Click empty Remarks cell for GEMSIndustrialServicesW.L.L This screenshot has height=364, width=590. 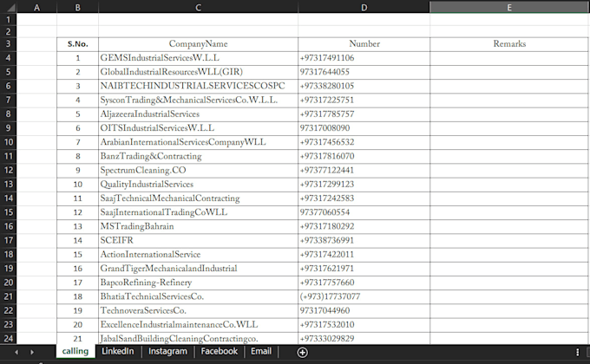coord(509,58)
